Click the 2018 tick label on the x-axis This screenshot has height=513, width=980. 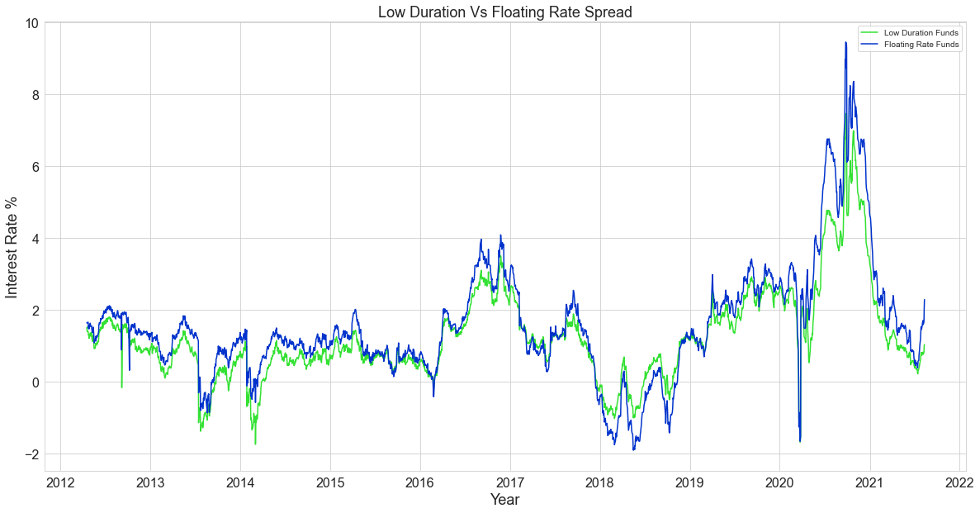coord(600,482)
